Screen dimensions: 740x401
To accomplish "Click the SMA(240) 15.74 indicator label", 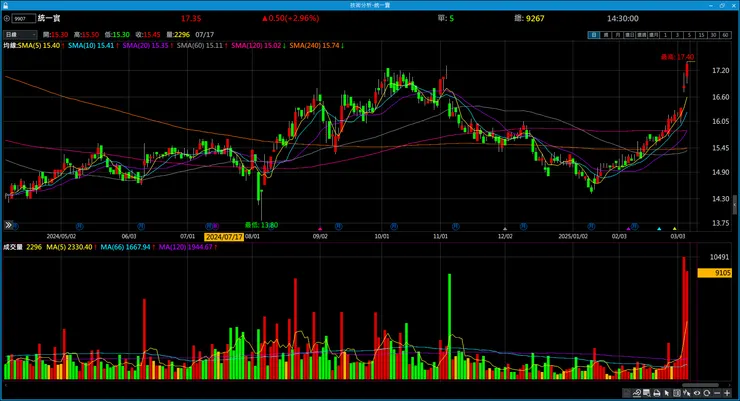I will click(x=314, y=46).
